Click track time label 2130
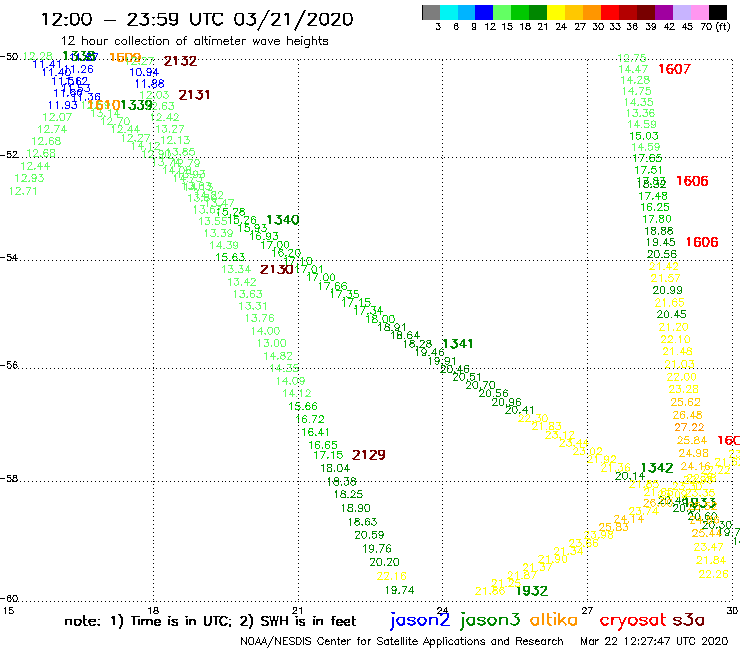The image size is (740, 650). pos(277,270)
